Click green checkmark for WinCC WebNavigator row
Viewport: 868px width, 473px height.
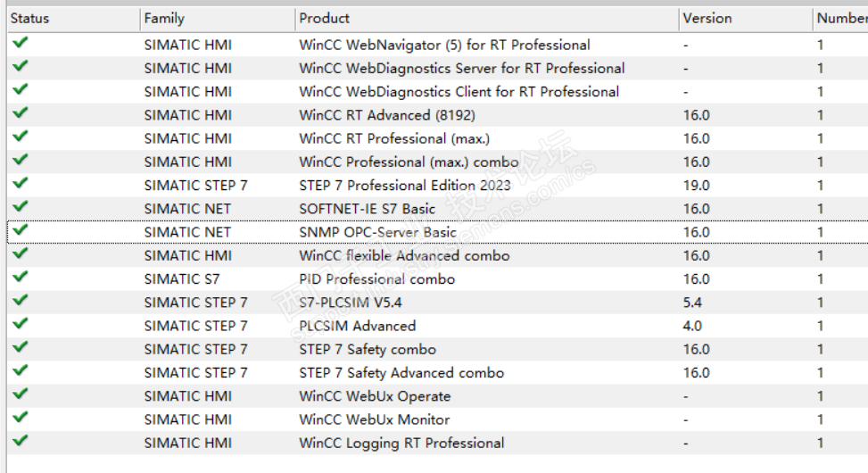tap(21, 43)
